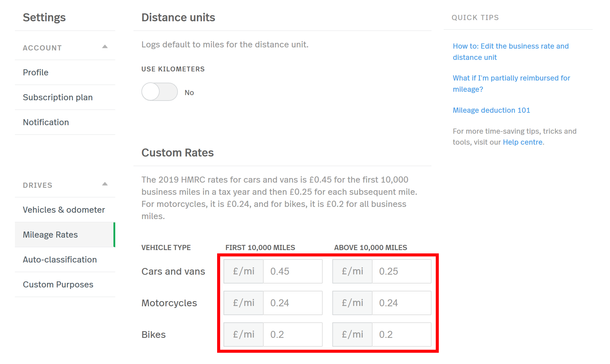The image size is (610, 364).
Task: Click the USE KILOMETERS label
Action: pos(173,69)
